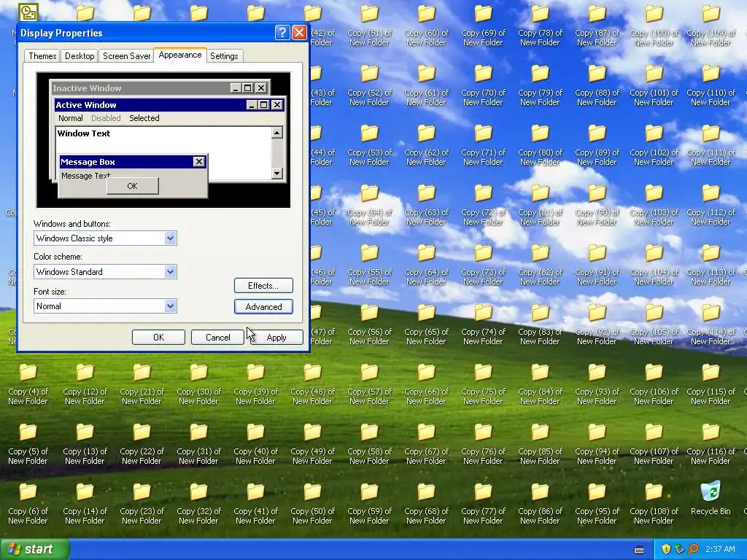The width and height of the screenshot is (747, 560).
Task: Select the Copy (80) of New Folder icon
Action: pyautogui.click(x=540, y=146)
